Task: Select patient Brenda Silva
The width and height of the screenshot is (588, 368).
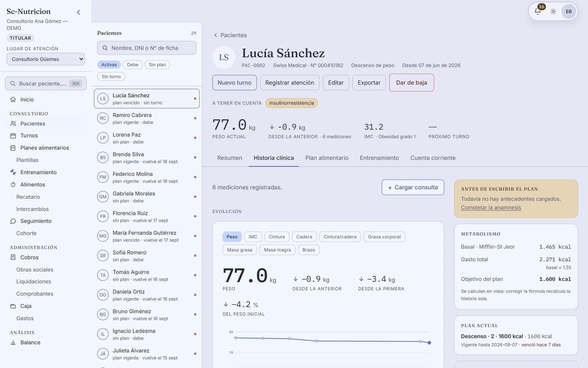Action: click(147, 158)
